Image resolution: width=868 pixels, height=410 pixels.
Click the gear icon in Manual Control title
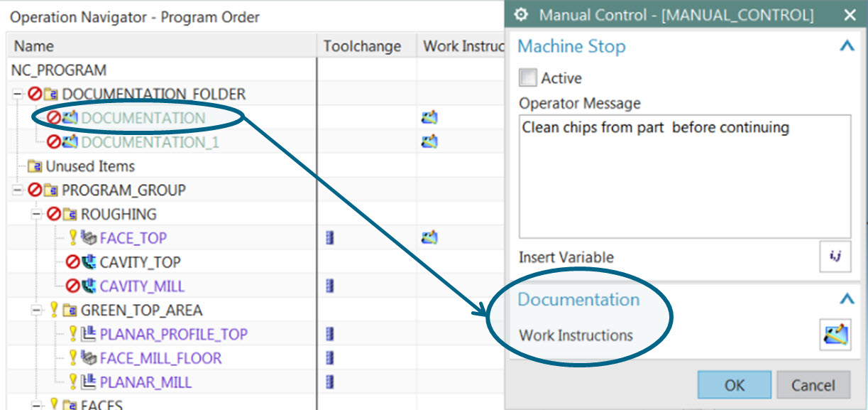point(522,15)
